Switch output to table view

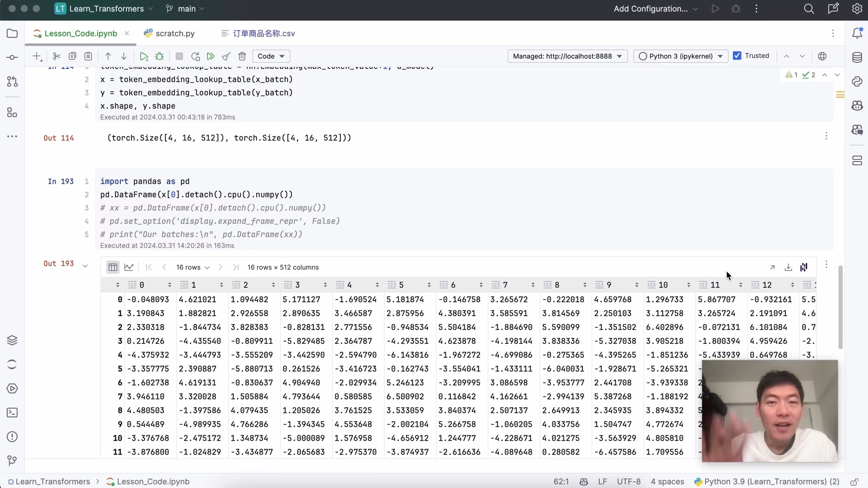pos(113,267)
